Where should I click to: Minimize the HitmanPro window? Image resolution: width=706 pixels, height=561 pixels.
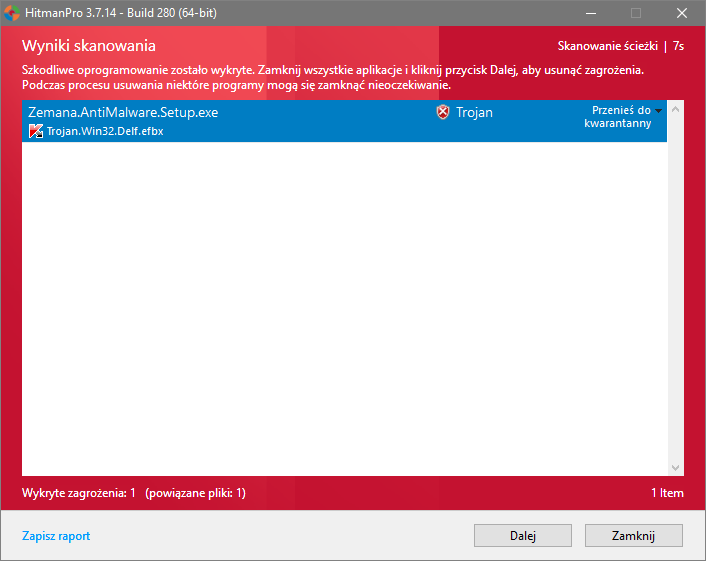click(x=591, y=13)
